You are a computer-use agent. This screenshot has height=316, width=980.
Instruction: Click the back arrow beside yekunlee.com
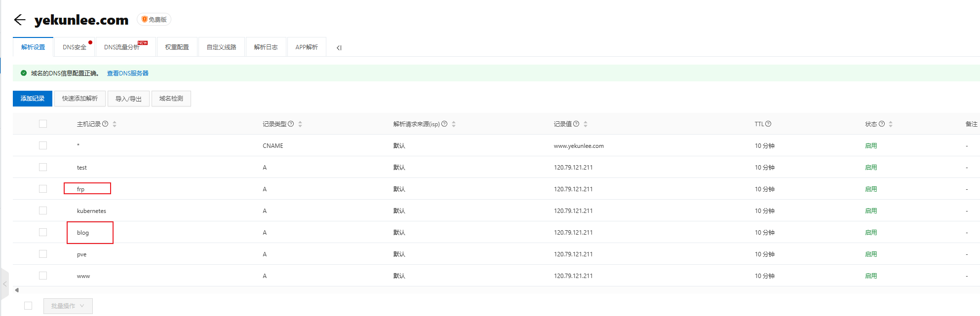[x=20, y=20]
